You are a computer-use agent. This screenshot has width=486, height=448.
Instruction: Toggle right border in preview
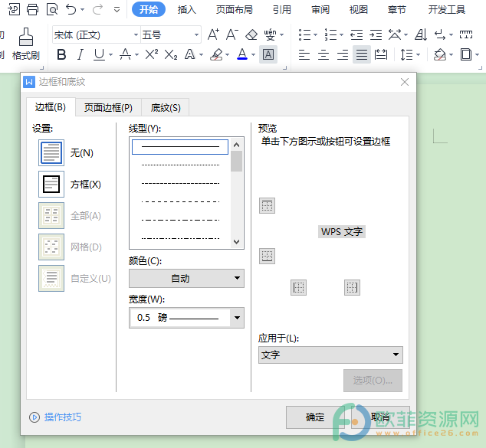[352, 288]
